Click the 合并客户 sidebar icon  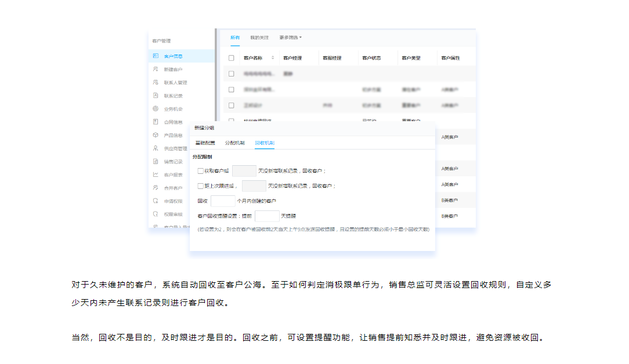(156, 188)
